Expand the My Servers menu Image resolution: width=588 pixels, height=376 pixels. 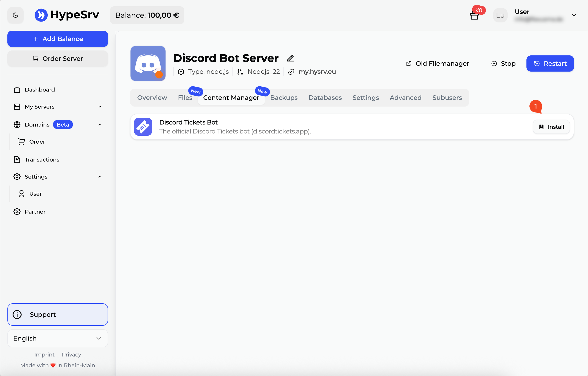[100, 107]
